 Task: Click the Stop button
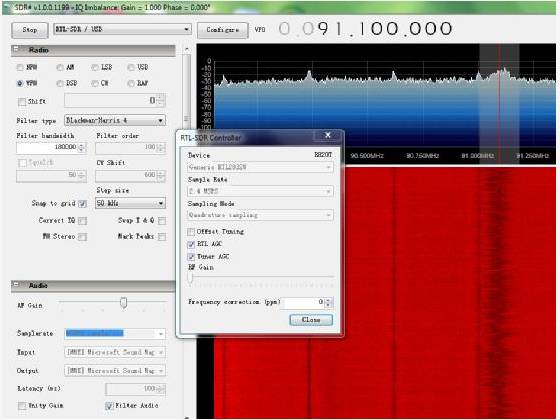pos(30,30)
